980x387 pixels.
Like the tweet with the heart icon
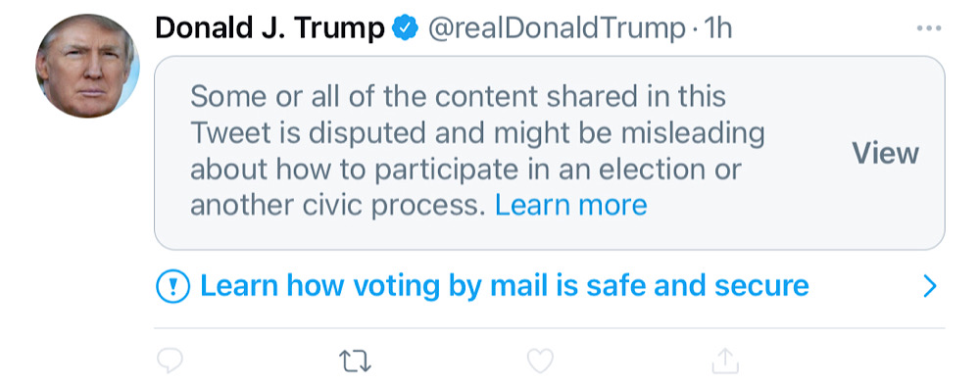coord(540,361)
